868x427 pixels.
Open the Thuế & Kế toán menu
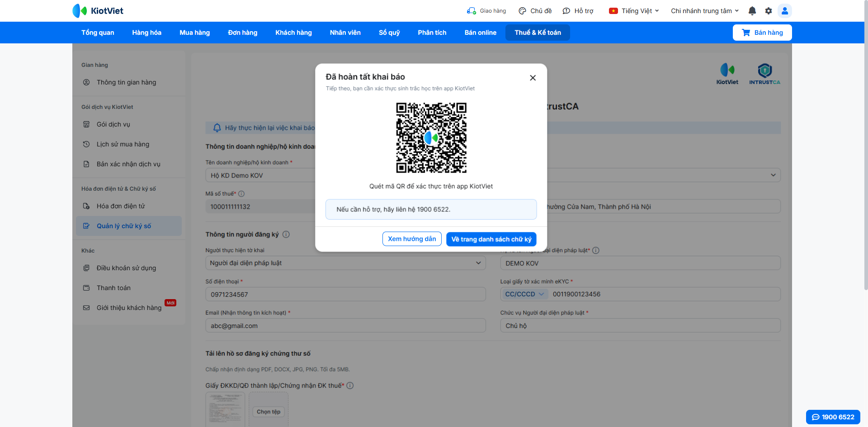(x=538, y=33)
